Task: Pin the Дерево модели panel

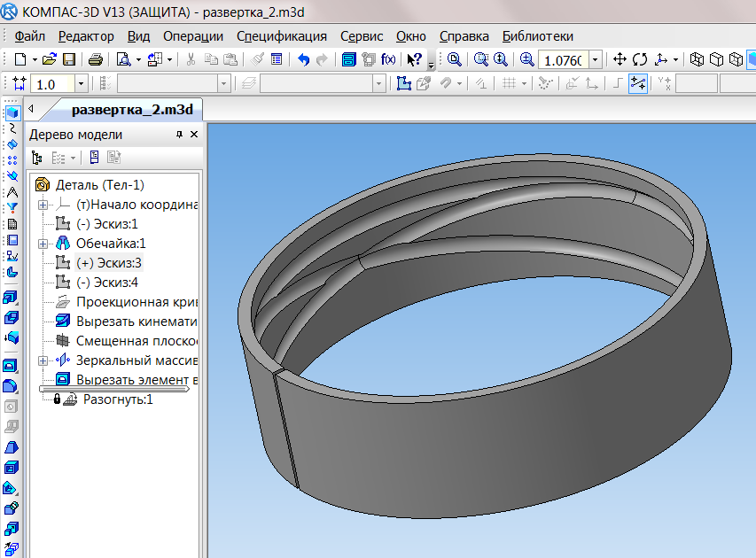Action: click(179, 135)
